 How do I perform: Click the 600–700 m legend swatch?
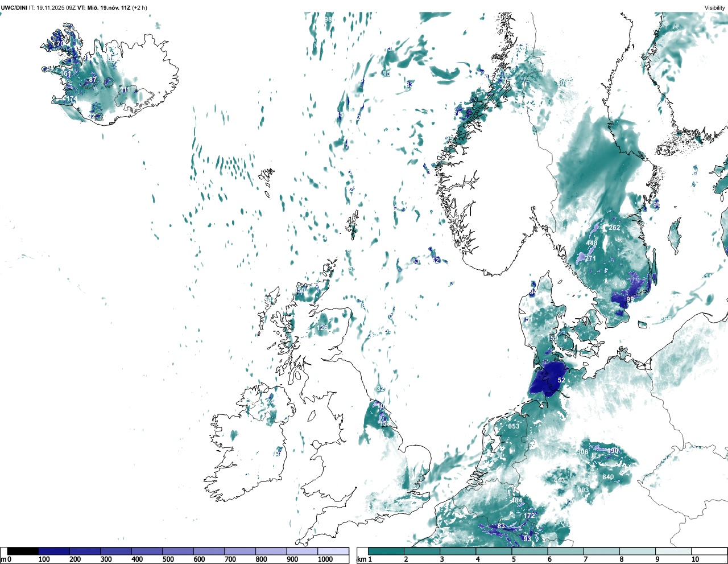click(209, 551)
